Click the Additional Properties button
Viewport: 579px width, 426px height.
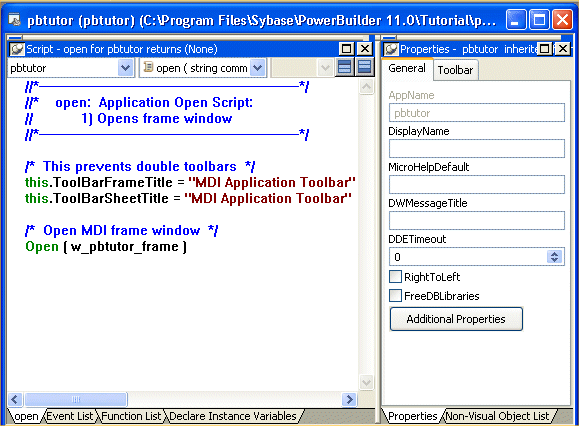point(456,319)
